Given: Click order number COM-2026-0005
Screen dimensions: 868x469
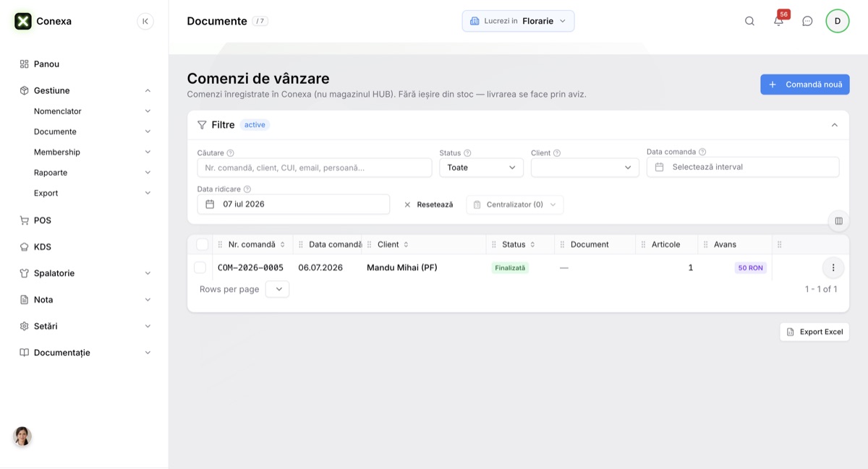Looking at the screenshot, I should tap(250, 267).
